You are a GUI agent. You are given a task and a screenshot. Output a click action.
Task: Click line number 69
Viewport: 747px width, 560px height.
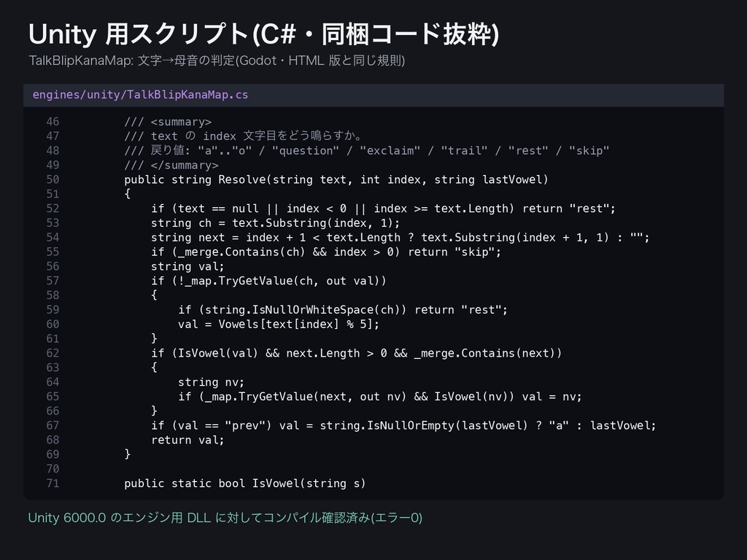(x=53, y=454)
